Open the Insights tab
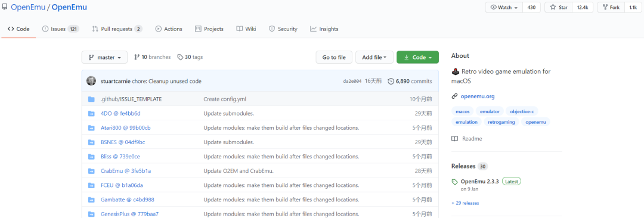 tap(324, 29)
